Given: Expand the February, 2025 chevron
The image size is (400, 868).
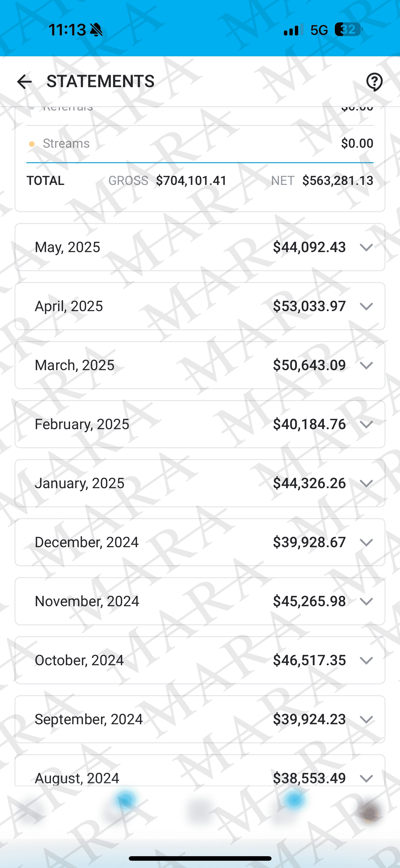Looking at the screenshot, I should pos(366,424).
